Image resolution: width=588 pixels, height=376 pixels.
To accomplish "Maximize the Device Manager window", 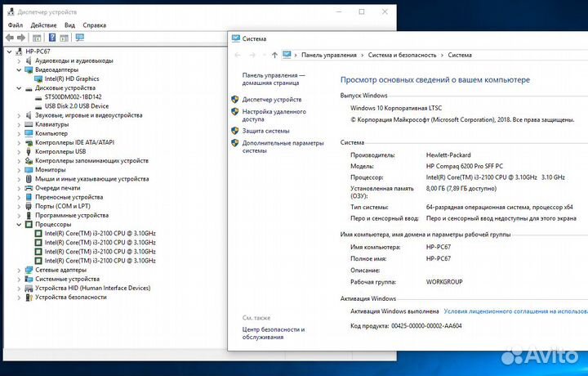I will tap(362, 12).
